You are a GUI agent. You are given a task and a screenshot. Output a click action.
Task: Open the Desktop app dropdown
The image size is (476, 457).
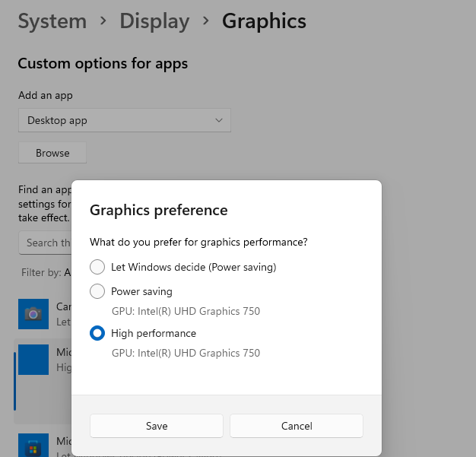click(x=125, y=120)
